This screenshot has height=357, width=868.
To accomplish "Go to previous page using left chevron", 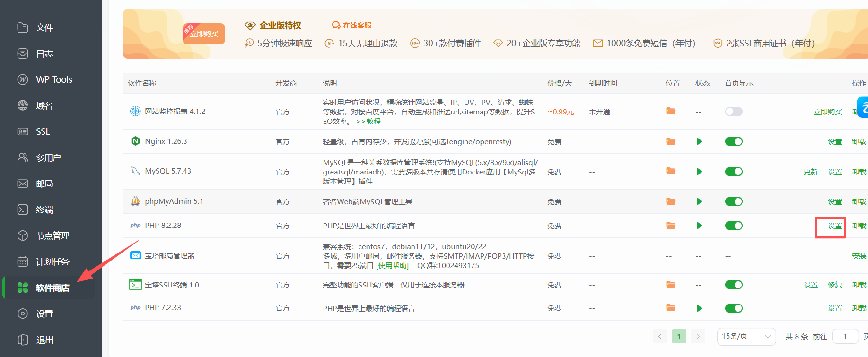I will [660, 336].
